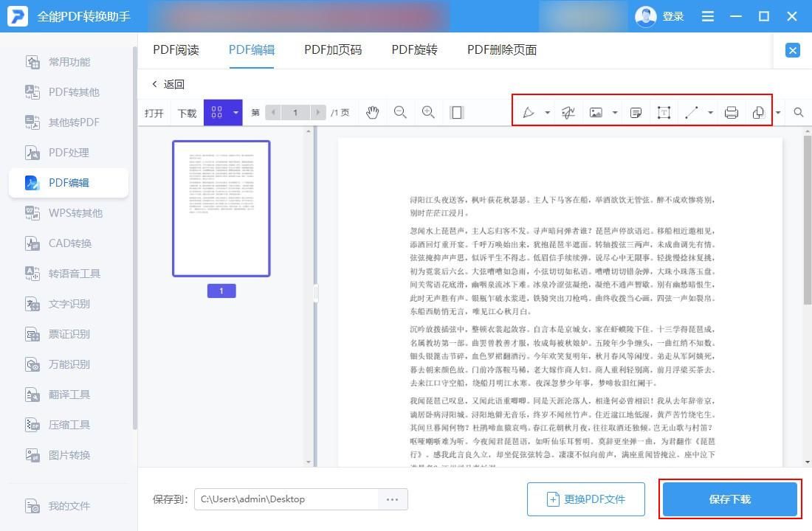Click the 图片转换 sidebar icon
The width and height of the screenshot is (812, 531).
tap(32, 455)
